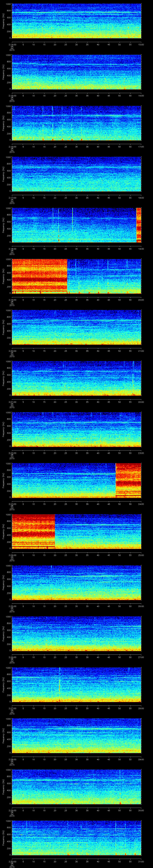The height and width of the screenshot is (868, 153).
Task: Pick the spectrogram panel starting at 2:23:00
Action: [76, 481]
